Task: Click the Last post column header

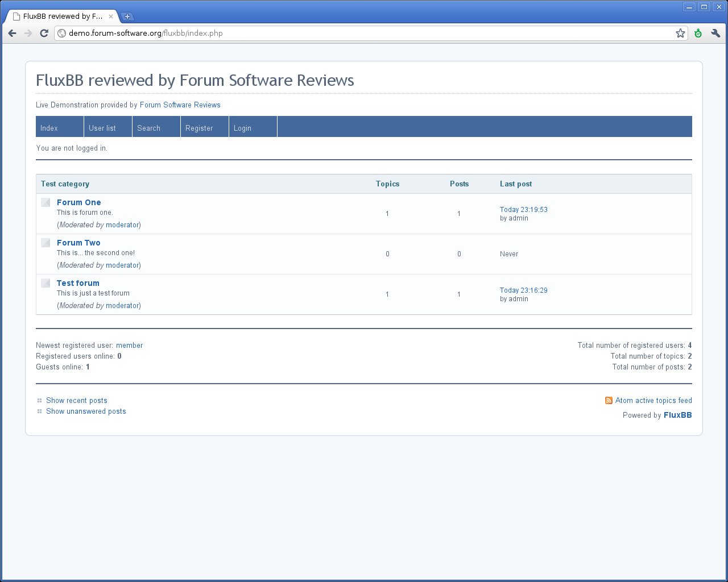Action: (x=516, y=184)
